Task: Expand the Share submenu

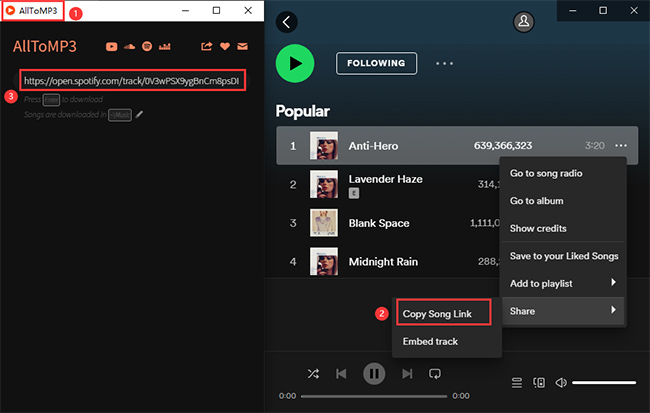Action: pyautogui.click(x=563, y=311)
